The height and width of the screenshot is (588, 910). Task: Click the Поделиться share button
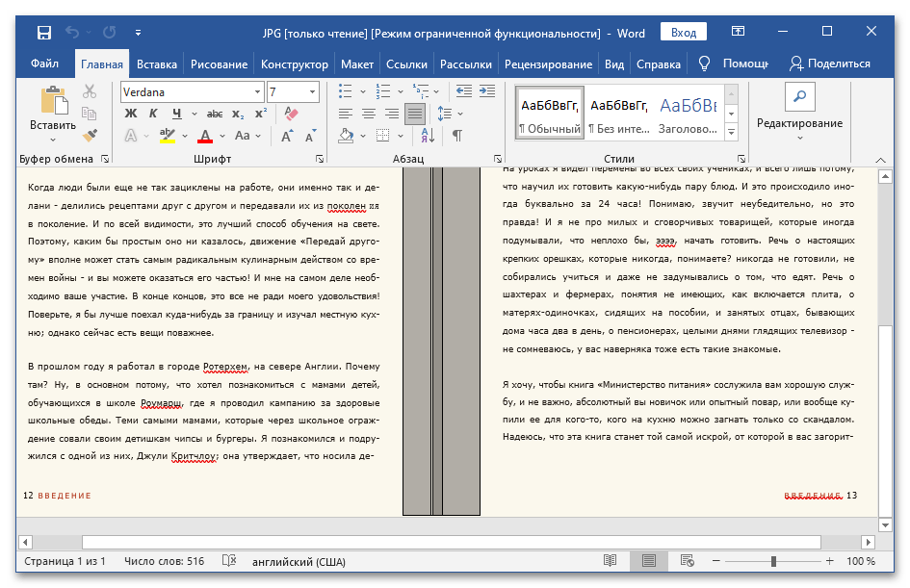tap(830, 64)
